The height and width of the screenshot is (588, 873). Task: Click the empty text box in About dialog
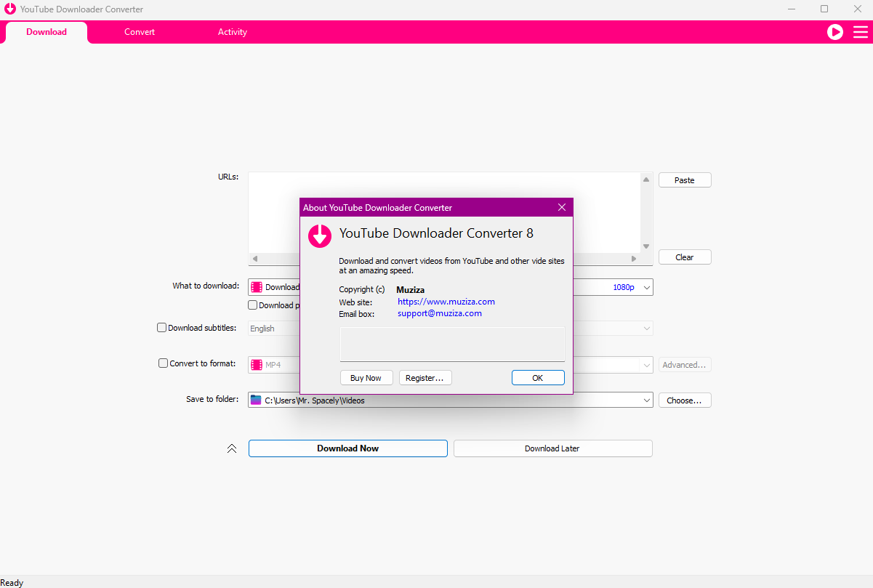click(452, 344)
